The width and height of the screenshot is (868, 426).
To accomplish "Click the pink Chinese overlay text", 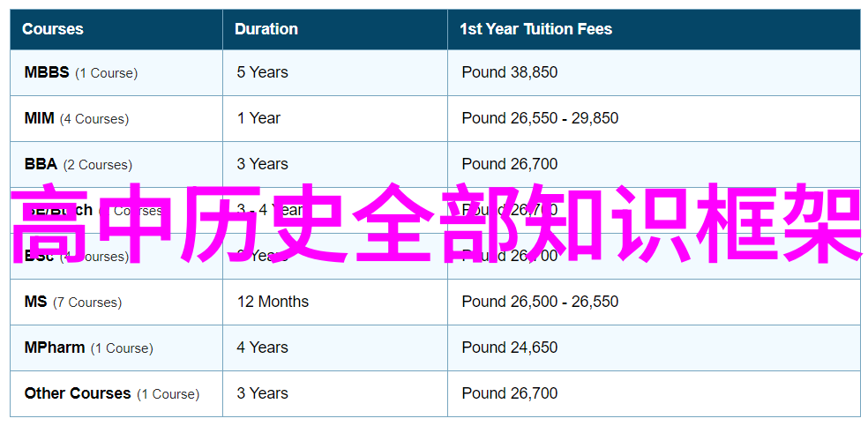I will point(434,224).
